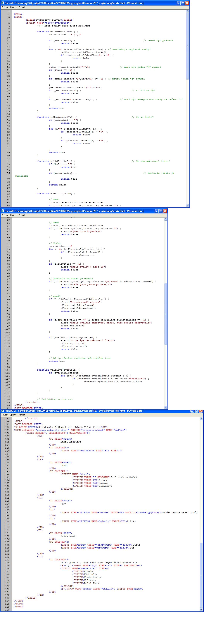Click the line 'alert("Vyber druh žvýkaček")'

point(81,231)
